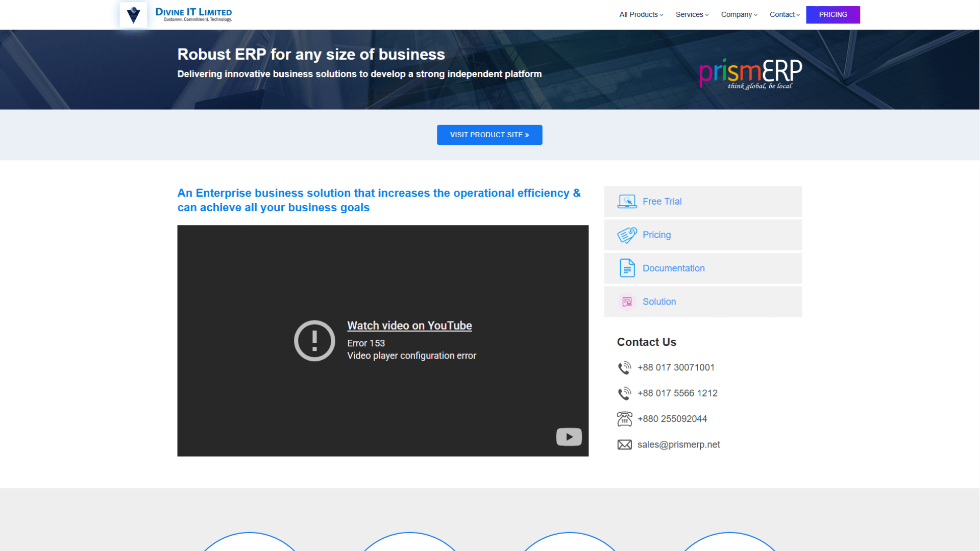This screenshot has width=980, height=551.
Task: Open Watch video on YouTube link
Action: 409,325
